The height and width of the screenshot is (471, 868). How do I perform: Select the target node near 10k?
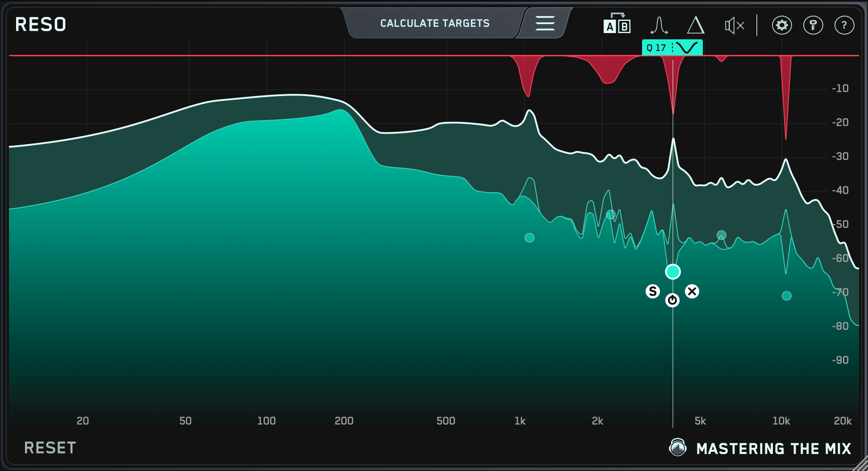[787, 296]
